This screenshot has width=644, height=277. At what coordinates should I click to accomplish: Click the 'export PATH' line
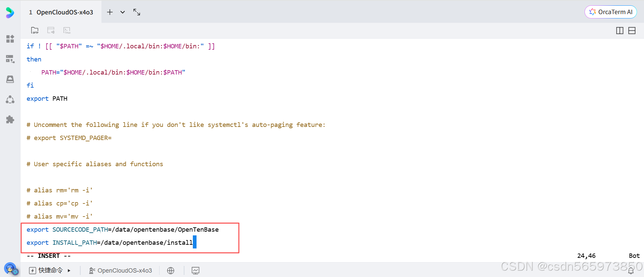pyautogui.click(x=47, y=99)
